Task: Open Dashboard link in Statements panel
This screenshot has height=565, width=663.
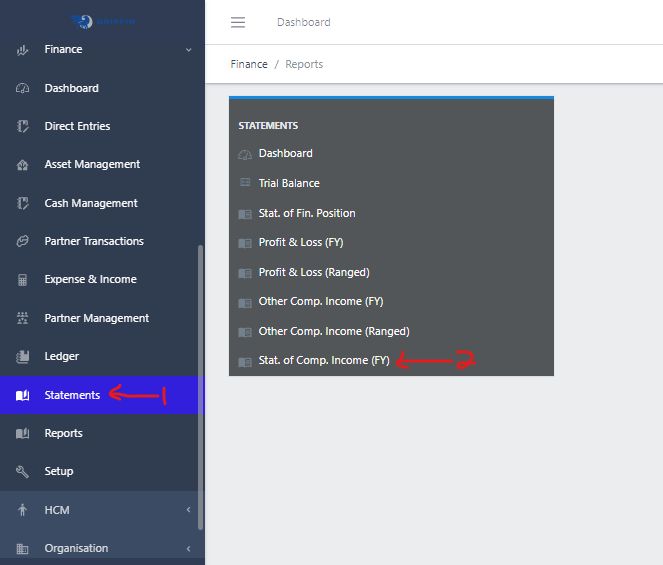Action: tap(285, 153)
